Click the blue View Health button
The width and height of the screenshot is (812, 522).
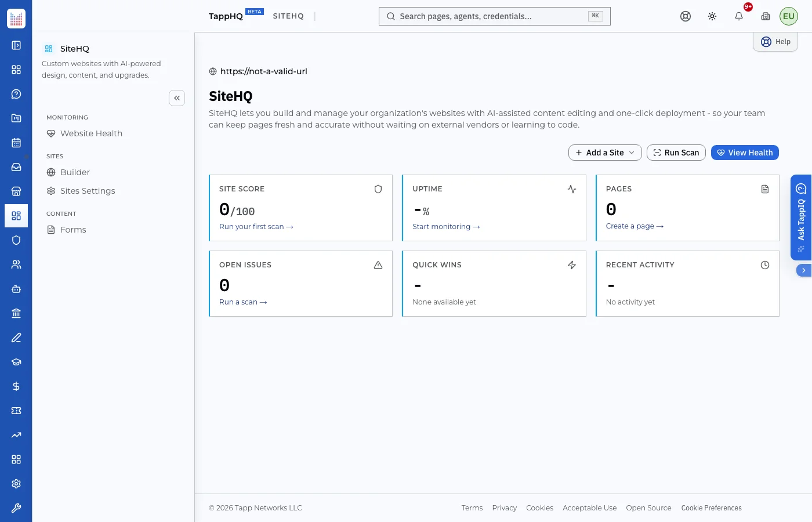point(745,153)
